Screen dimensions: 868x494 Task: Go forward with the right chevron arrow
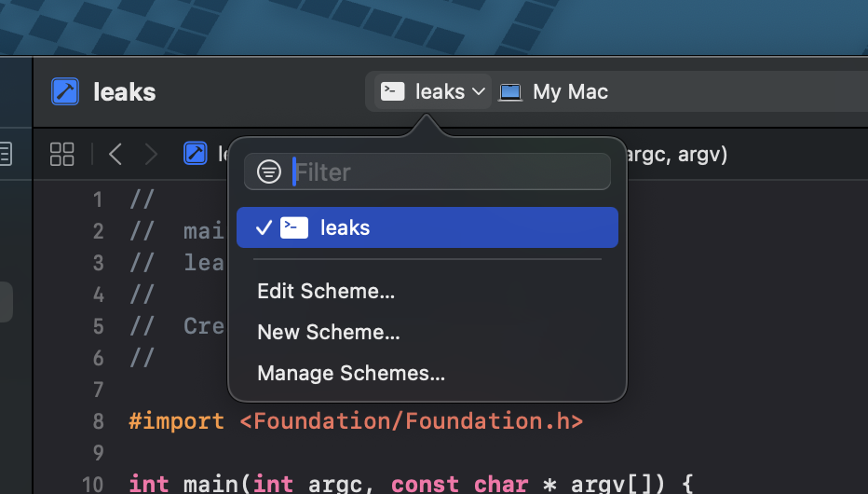[151, 154]
